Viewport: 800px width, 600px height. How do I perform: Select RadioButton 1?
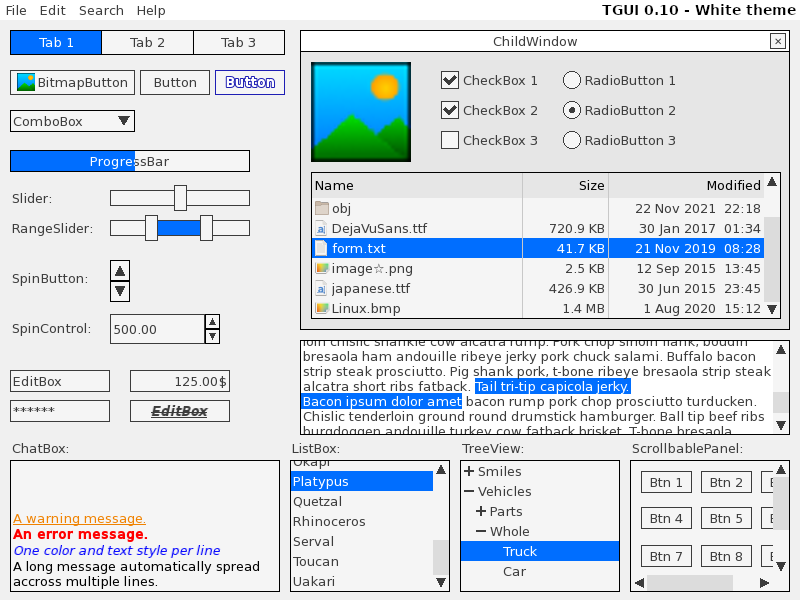point(570,81)
